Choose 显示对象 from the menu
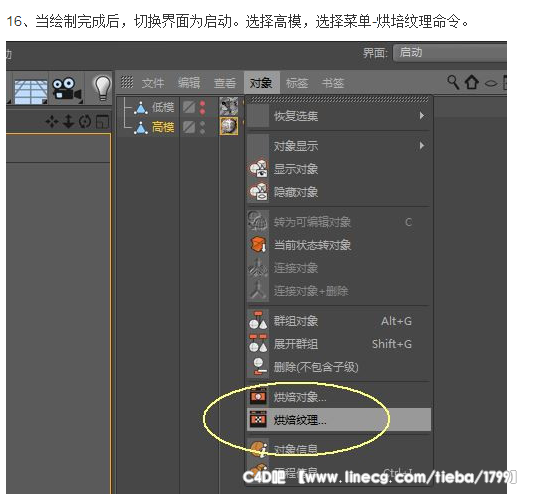This screenshot has height=494, width=543. tap(339, 169)
